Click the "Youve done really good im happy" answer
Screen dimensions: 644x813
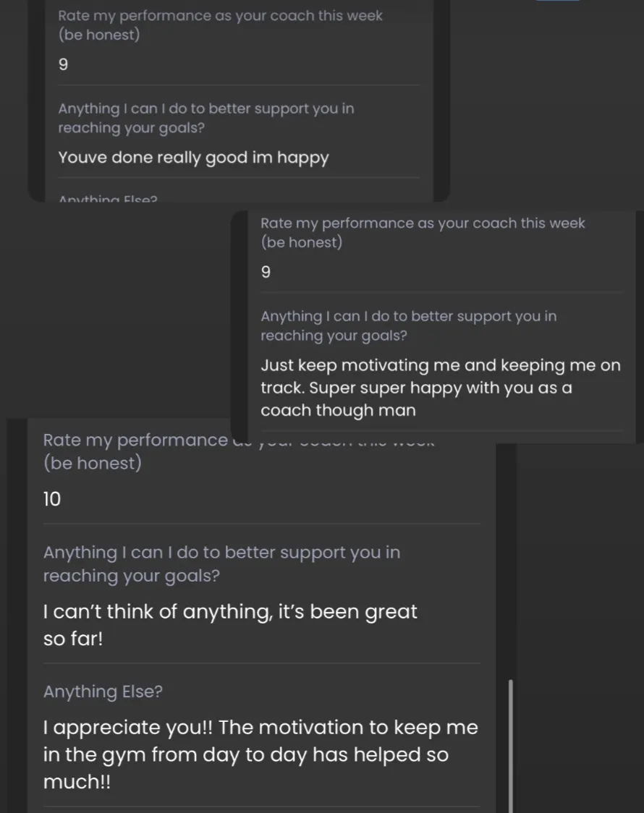193,158
